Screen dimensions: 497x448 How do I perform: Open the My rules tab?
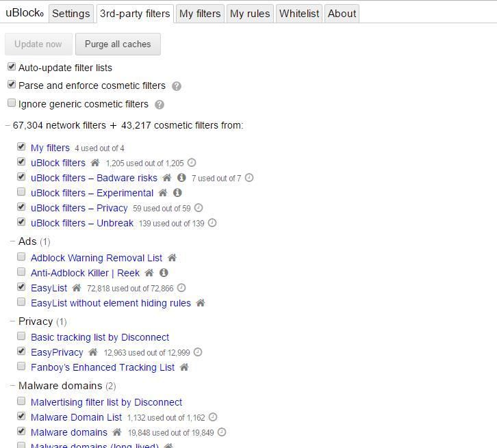[x=250, y=14]
